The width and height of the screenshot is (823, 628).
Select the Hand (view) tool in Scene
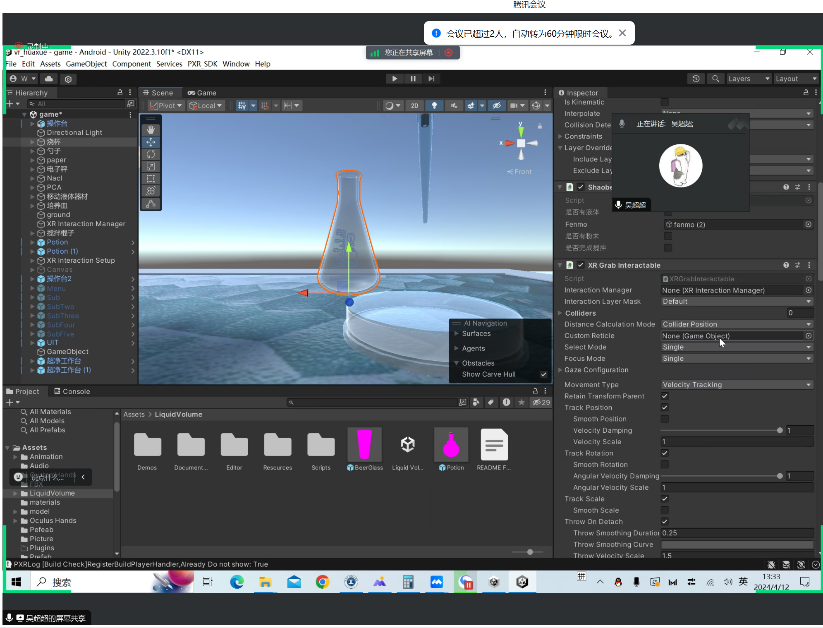pyautogui.click(x=151, y=129)
